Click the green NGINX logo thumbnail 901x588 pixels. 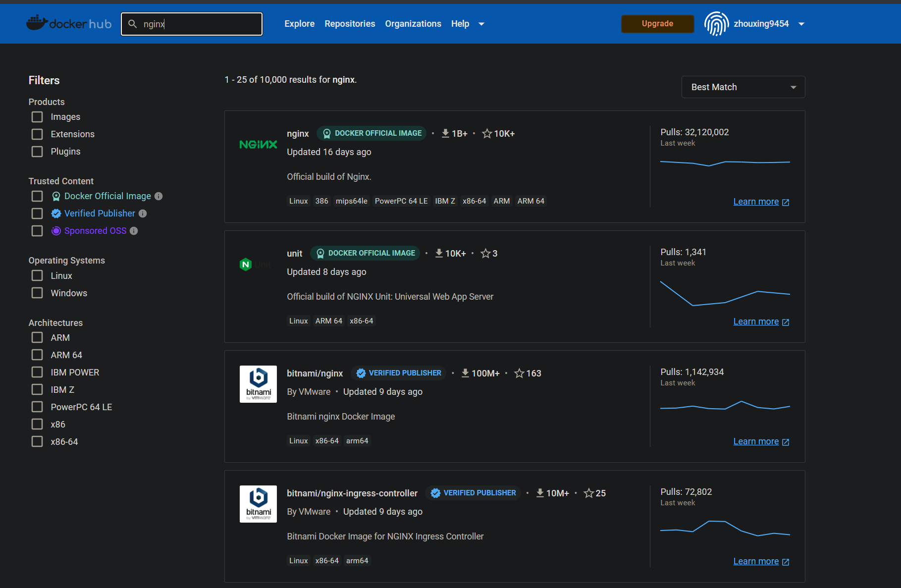pos(258,145)
